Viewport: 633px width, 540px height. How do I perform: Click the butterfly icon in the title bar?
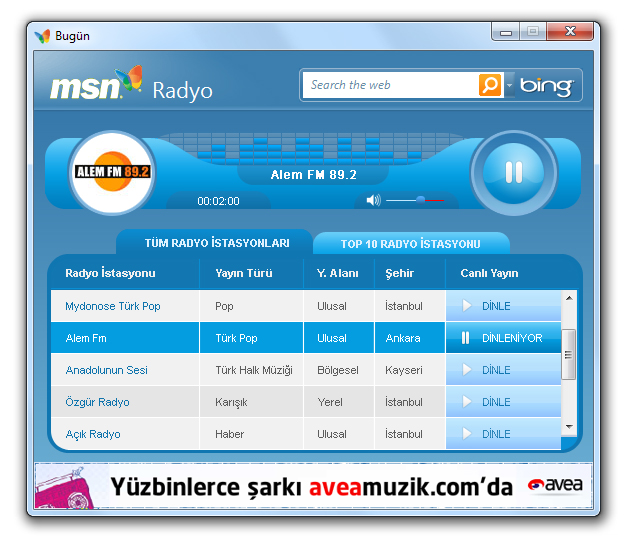42,36
